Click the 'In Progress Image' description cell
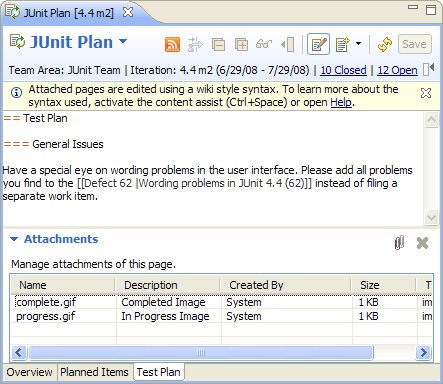The width and height of the screenshot is (443, 384). click(x=165, y=316)
